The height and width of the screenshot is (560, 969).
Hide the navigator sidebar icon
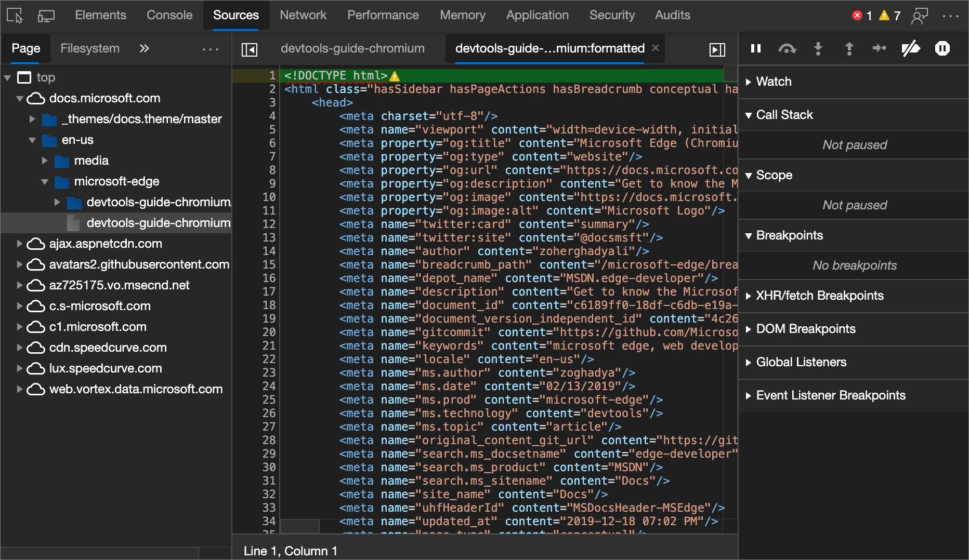(250, 49)
